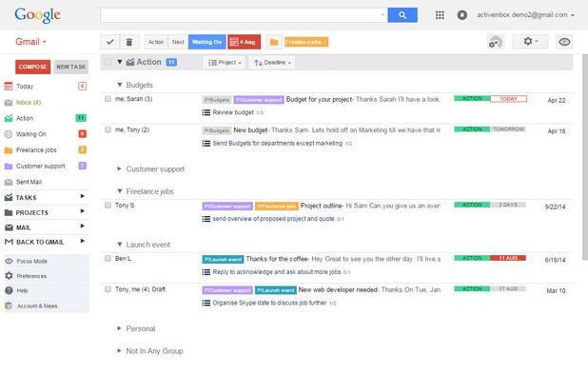This screenshot has height=375, width=588.
Task: Collapse the Launch event group
Action: (x=120, y=245)
